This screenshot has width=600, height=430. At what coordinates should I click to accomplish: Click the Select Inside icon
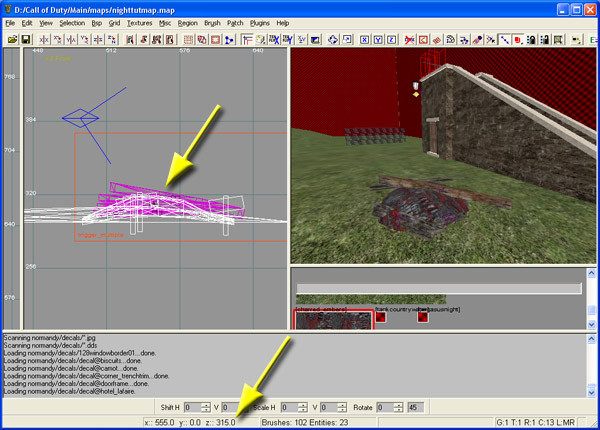(x=170, y=39)
